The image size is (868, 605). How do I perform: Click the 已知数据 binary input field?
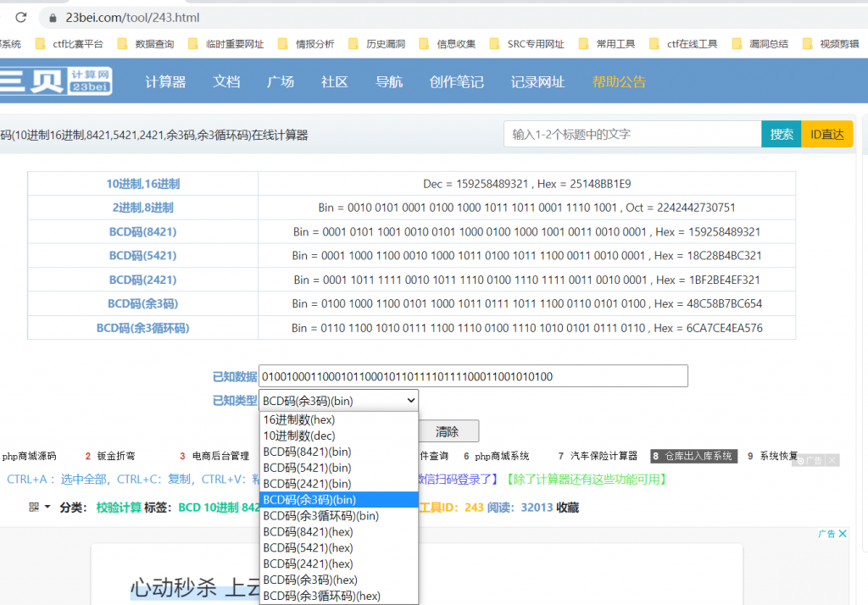473,376
